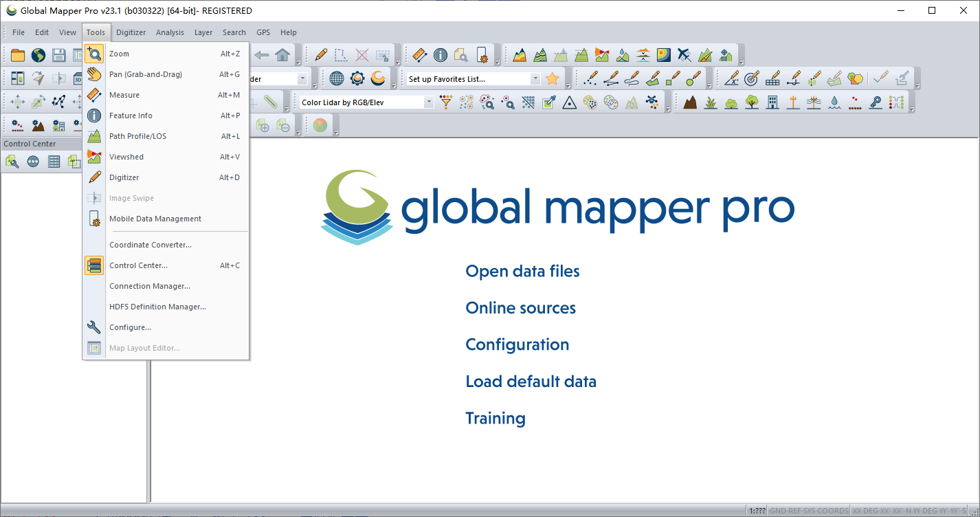Viewport: 980px width, 517px height.
Task: Choose the create area feature pencil icon
Action: (653, 78)
